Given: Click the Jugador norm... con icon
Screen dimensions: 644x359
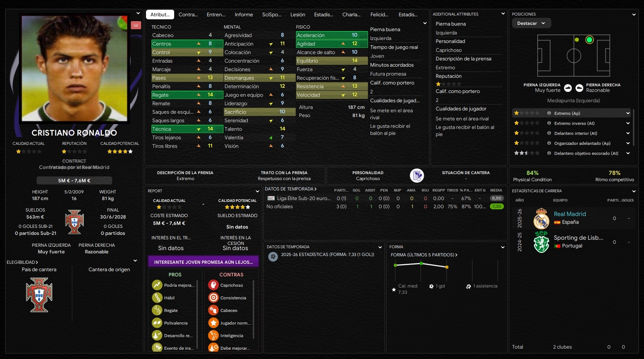Looking at the screenshot, I should pyautogui.click(x=213, y=323).
